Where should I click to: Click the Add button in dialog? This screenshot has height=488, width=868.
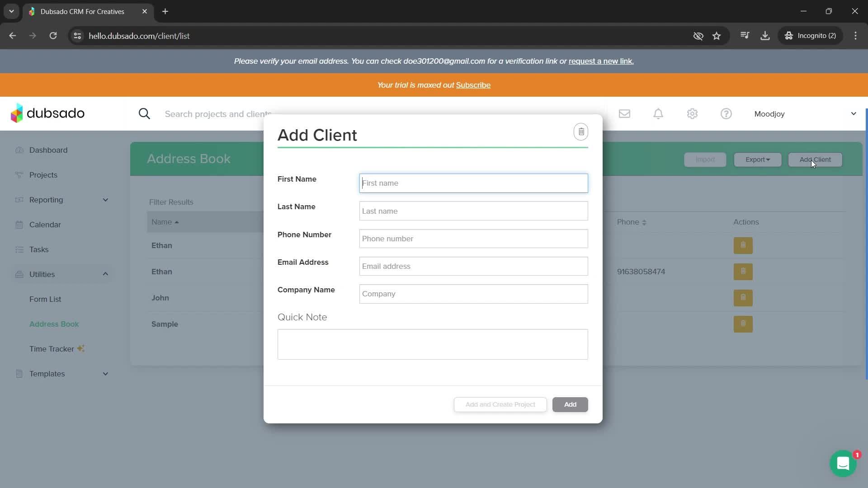[570, 404]
